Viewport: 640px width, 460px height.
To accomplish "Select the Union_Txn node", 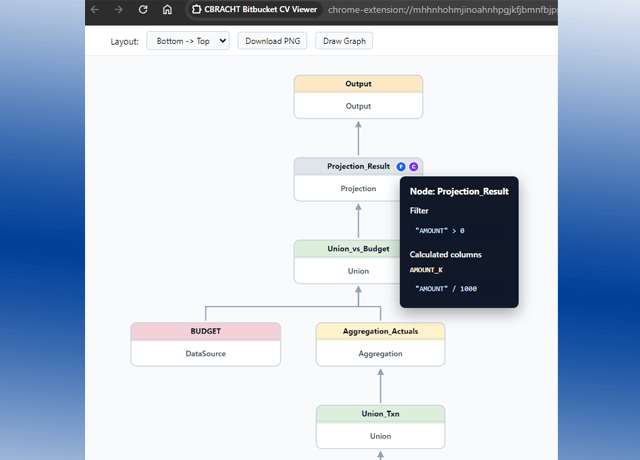I will (380, 427).
